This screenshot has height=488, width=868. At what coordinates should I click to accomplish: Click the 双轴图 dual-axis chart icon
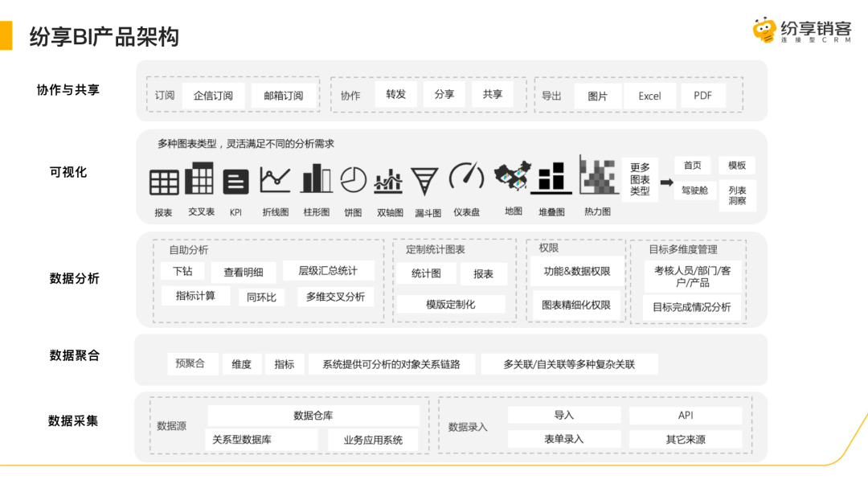click(388, 181)
